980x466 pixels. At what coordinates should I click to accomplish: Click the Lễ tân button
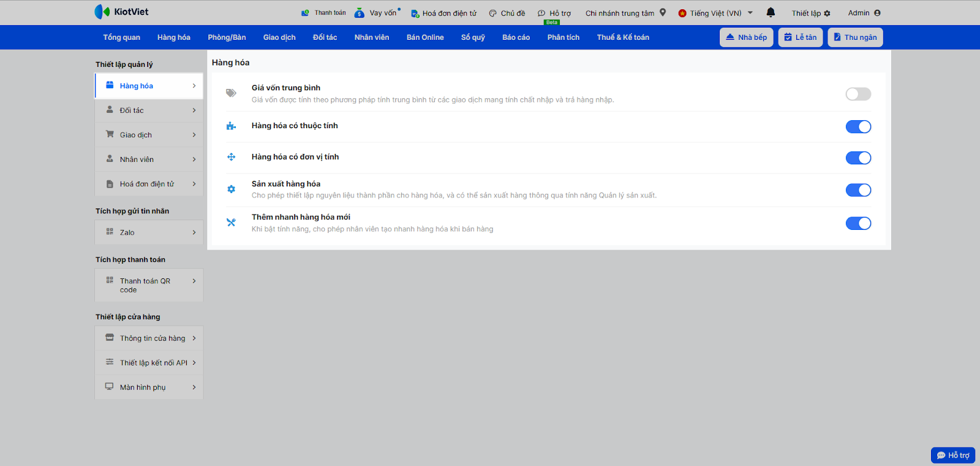(801, 37)
